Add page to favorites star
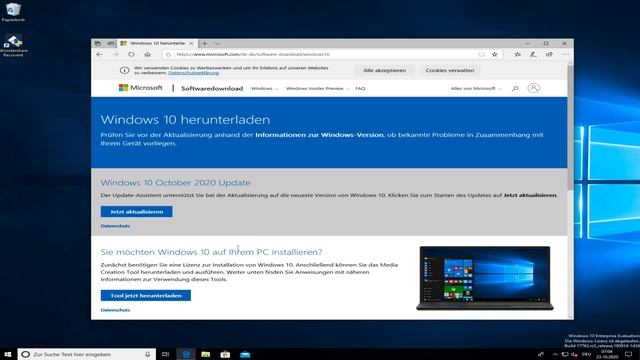The image size is (640, 360). click(495, 54)
